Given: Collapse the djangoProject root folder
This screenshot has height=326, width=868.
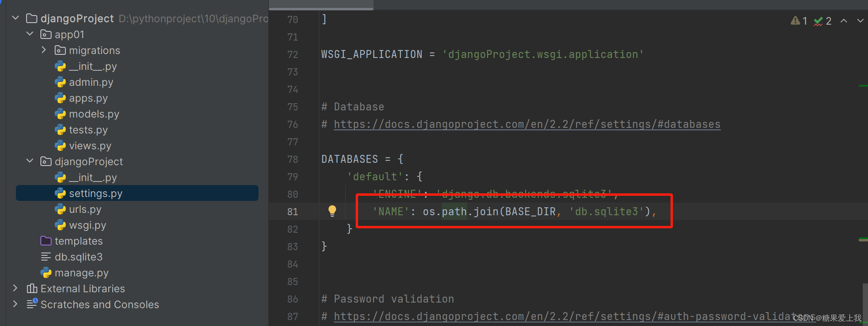Looking at the screenshot, I should coord(15,18).
